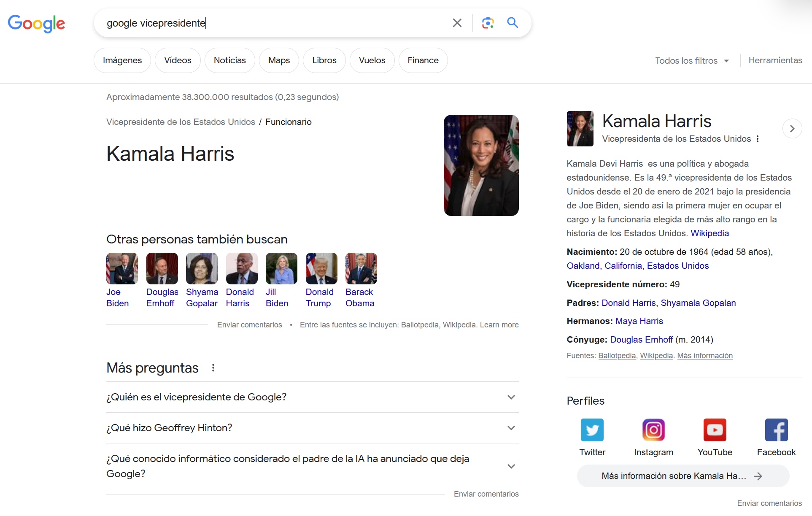The height and width of the screenshot is (516, 812).
Task: Open Shyamala Gopalan link under Padres
Action: pos(698,303)
